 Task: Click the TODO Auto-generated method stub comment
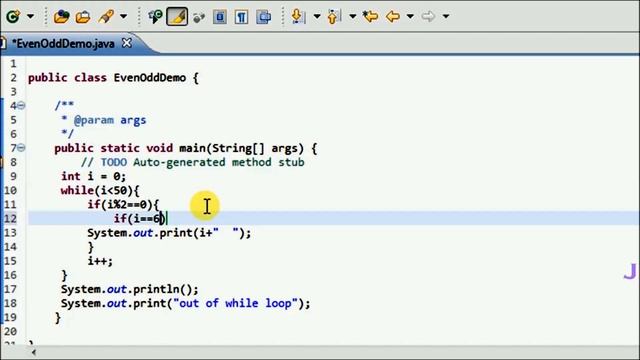tap(193, 162)
